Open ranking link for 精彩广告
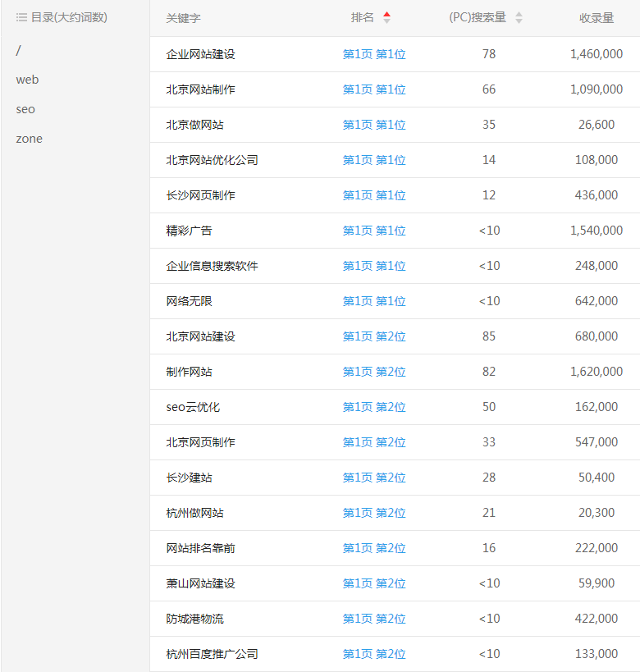The height and width of the screenshot is (672, 640). [374, 231]
